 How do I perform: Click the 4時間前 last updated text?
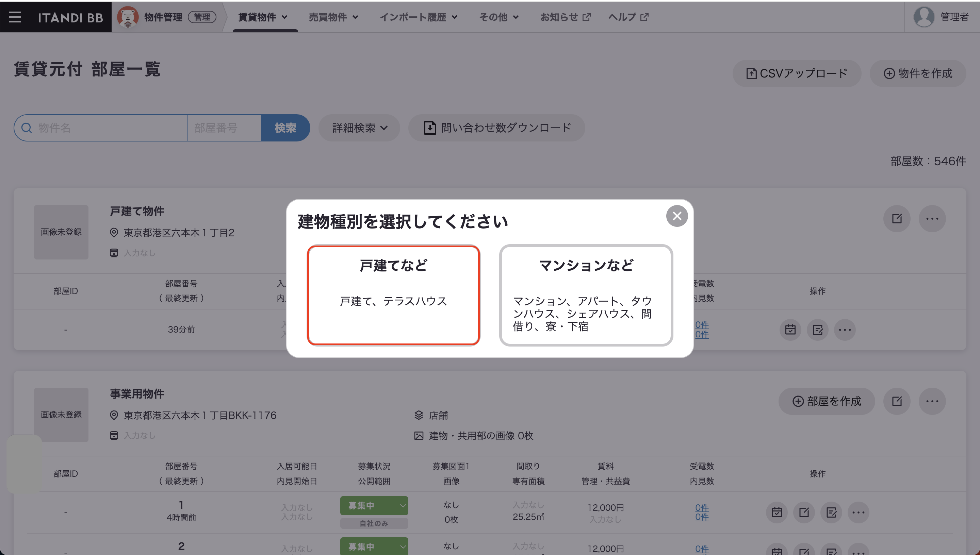click(x=181, y=518)
